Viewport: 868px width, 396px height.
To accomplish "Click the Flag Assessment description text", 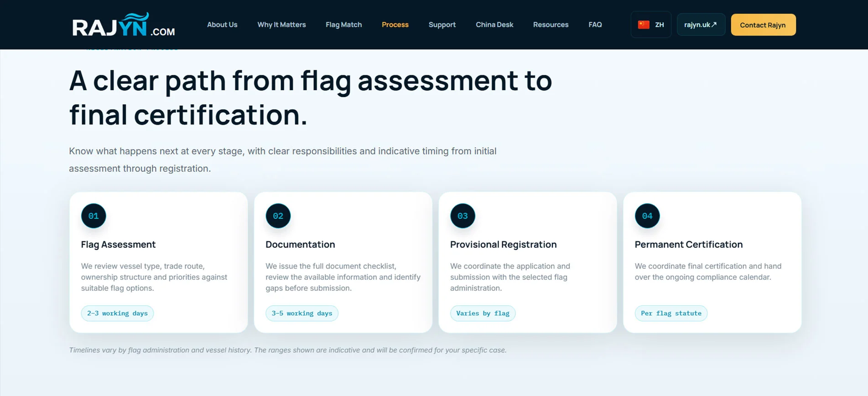I will click(154, 277).
